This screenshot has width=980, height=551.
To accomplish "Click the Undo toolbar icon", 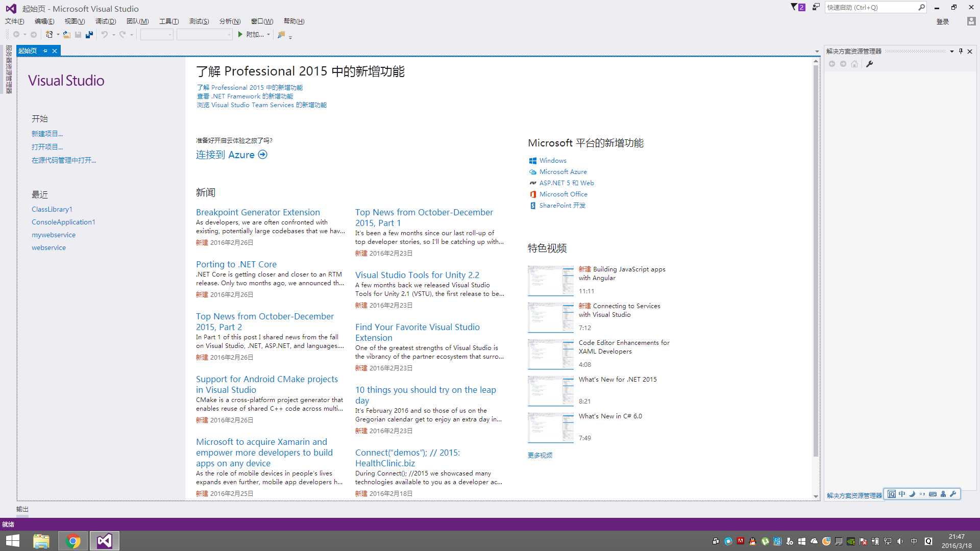I will [x=104, y=35].
